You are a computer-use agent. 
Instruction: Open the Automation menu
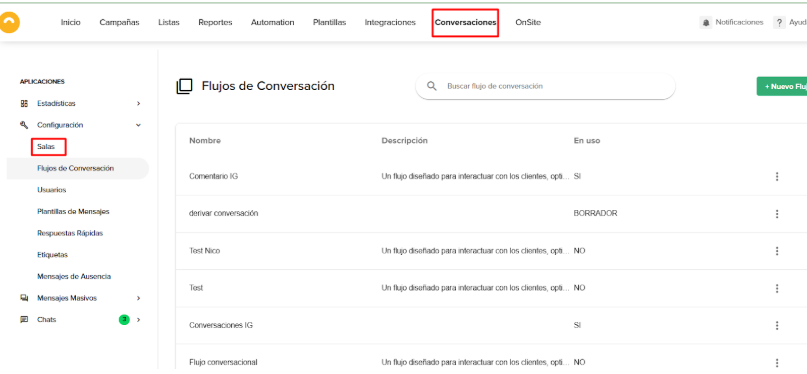click(273, 23)
